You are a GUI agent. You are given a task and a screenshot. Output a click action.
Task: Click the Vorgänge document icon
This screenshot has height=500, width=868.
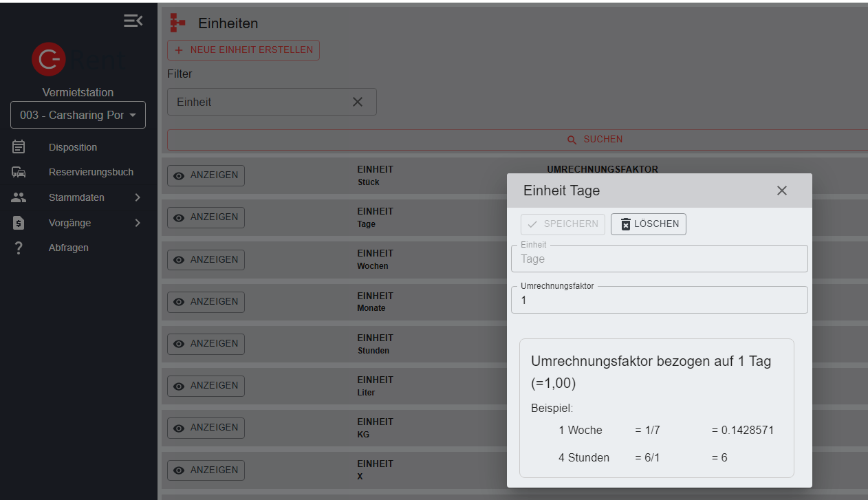click(19, 223)
